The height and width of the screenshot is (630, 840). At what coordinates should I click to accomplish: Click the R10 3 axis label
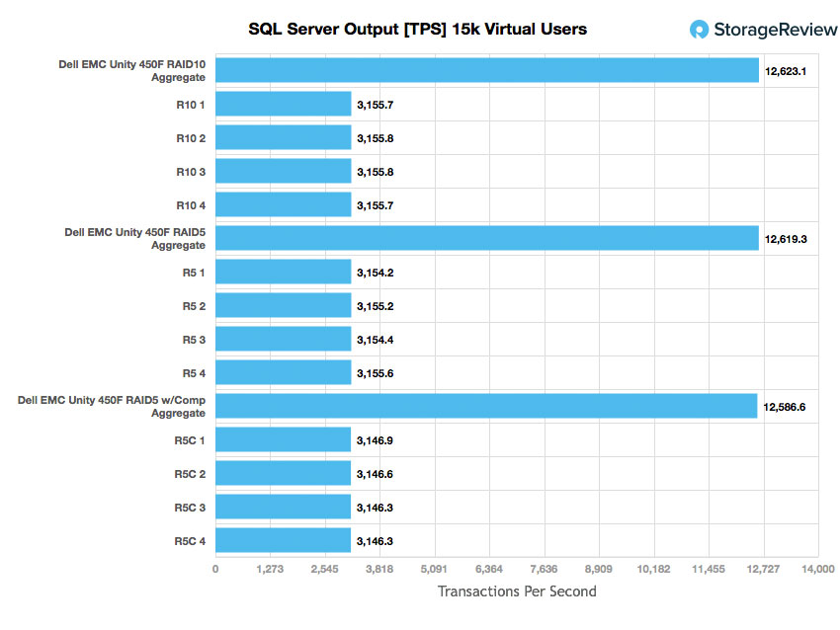click(191, 173)
